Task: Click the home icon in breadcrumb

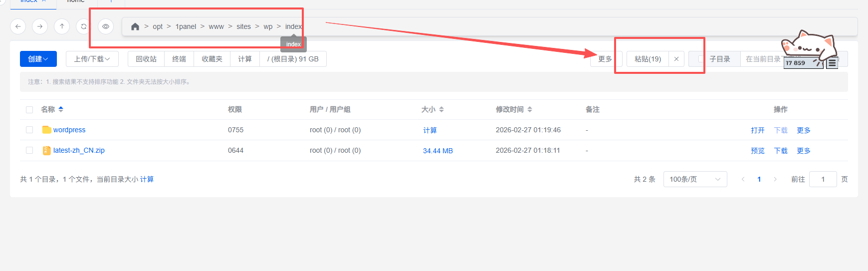Action: point(135,26)
